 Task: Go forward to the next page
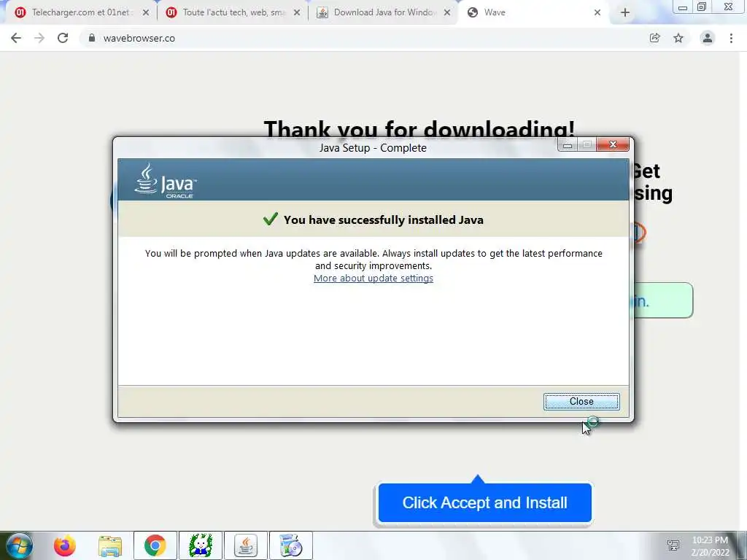(39, 38)
